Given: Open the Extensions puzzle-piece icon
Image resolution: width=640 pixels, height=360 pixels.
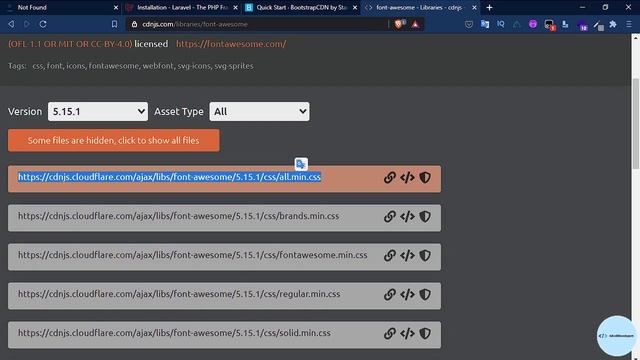Looking at the screenshot, I should [613, 24].
